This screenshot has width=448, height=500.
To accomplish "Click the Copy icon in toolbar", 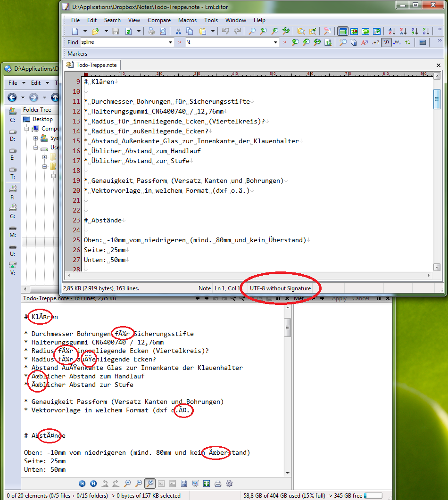I will point(190,32).
